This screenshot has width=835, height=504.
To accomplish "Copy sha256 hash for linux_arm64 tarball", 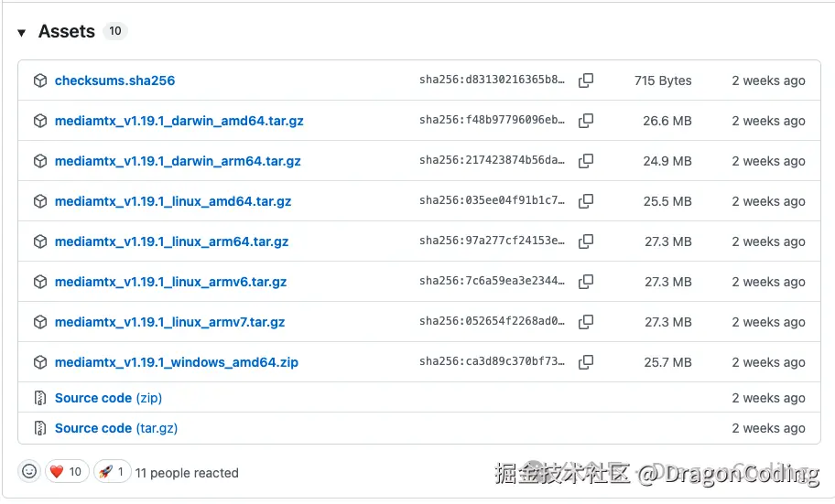I will 586,241.
